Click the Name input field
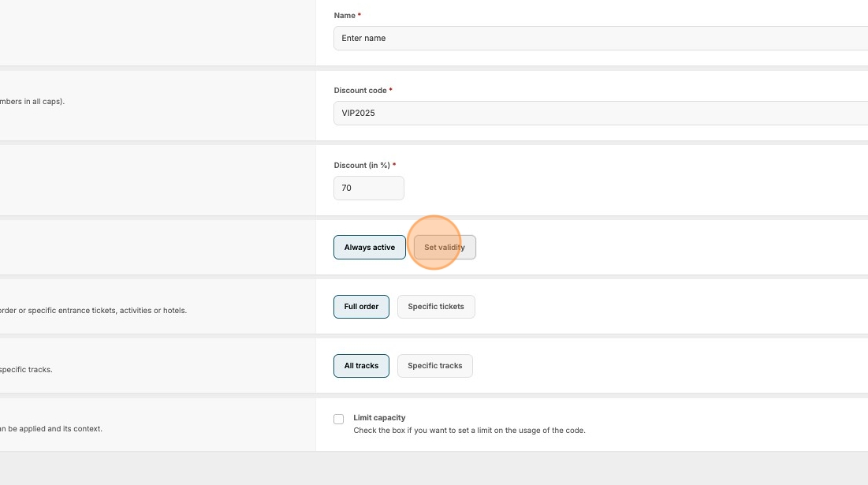The height and width of the screenshot is (485, 868). click(x=601, y=38)
